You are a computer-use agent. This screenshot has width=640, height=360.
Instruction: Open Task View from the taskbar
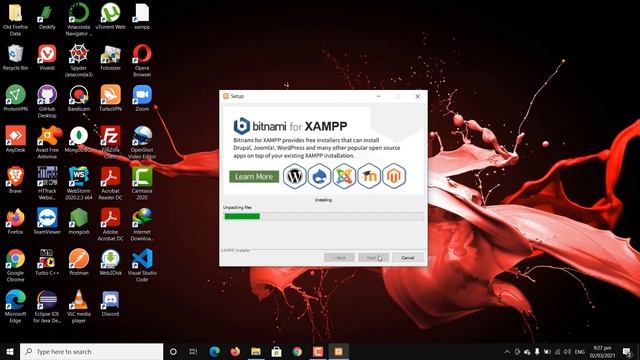pos(193,351)
